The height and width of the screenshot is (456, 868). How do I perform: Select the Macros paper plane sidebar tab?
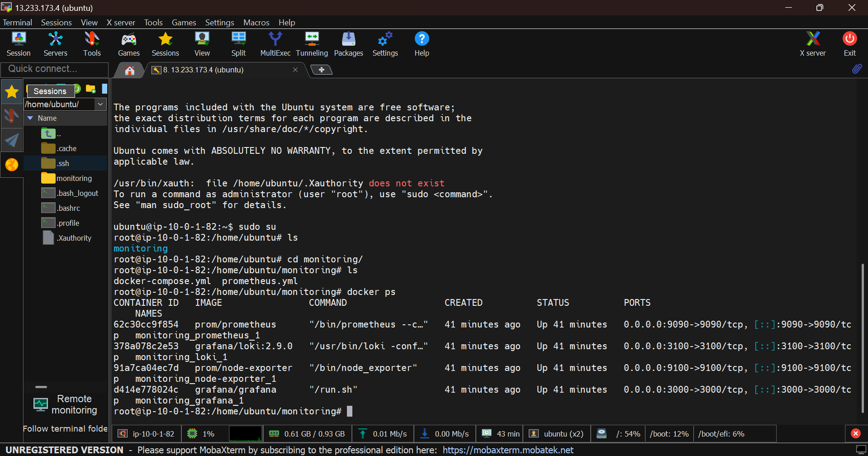tap(12, 140)
